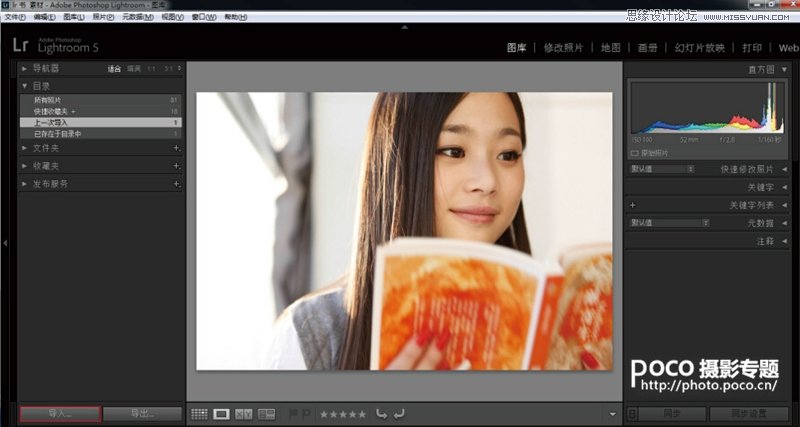Screen dimensions: 800x427
Task: Add a publish service with the plus icon
Action: click(x=177, y=184)
